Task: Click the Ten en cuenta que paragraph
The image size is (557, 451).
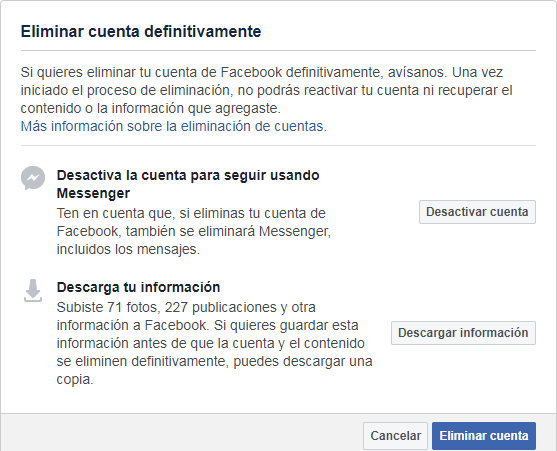Action: point(194,231)
